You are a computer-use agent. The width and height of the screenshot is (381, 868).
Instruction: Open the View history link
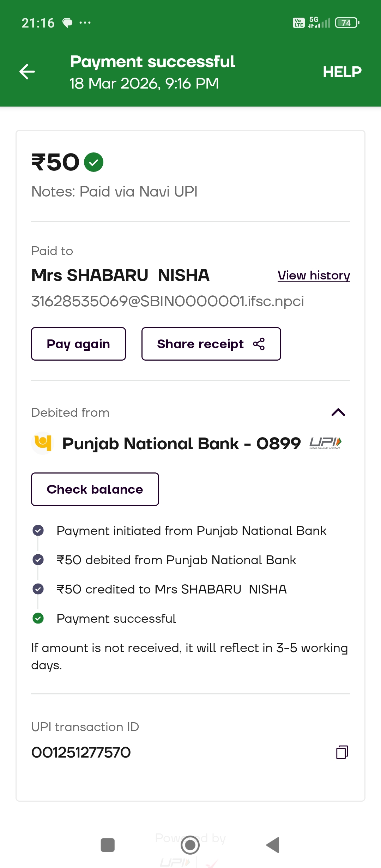click(x=314, y=275)
